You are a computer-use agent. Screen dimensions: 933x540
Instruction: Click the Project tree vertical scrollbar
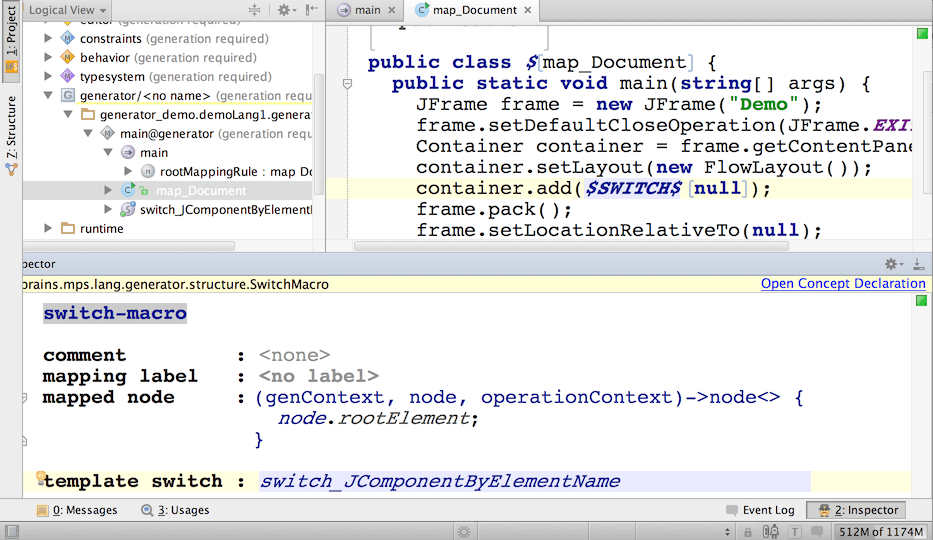coord(319,134)
